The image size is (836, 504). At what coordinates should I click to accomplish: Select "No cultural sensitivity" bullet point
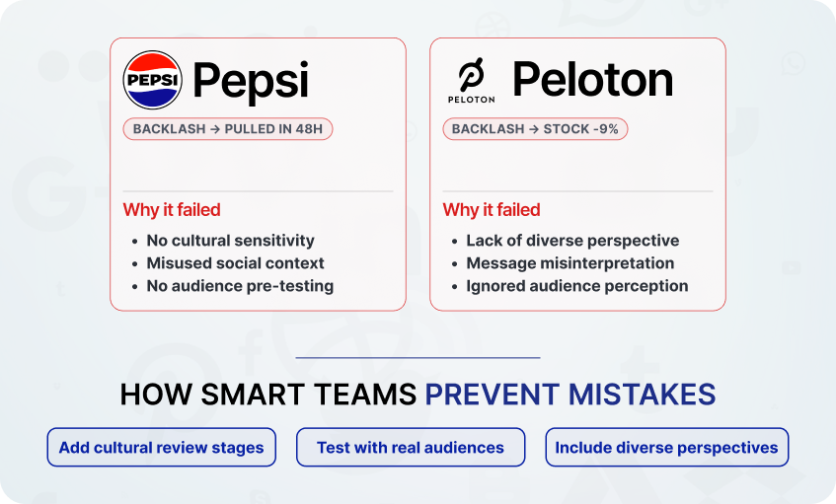pyautogui.click(x=230, y=240)
